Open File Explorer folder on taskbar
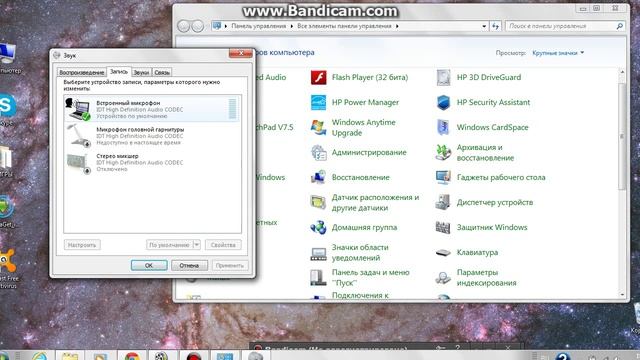640x360 pixels. [70, 356]
